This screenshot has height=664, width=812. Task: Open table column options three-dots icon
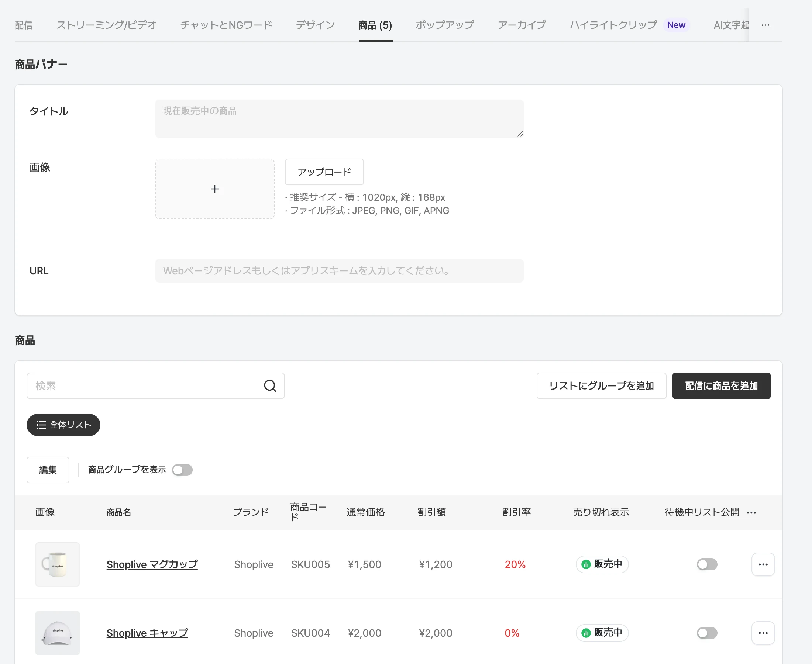pyautogui.click(x=751, y=512)
